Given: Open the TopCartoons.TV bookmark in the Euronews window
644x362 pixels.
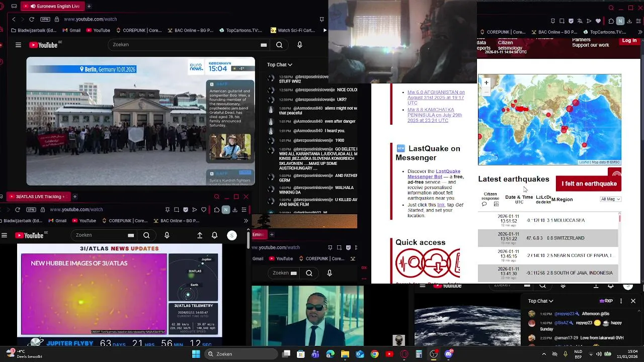Looking at the screenshot, I should click(240, 30).
